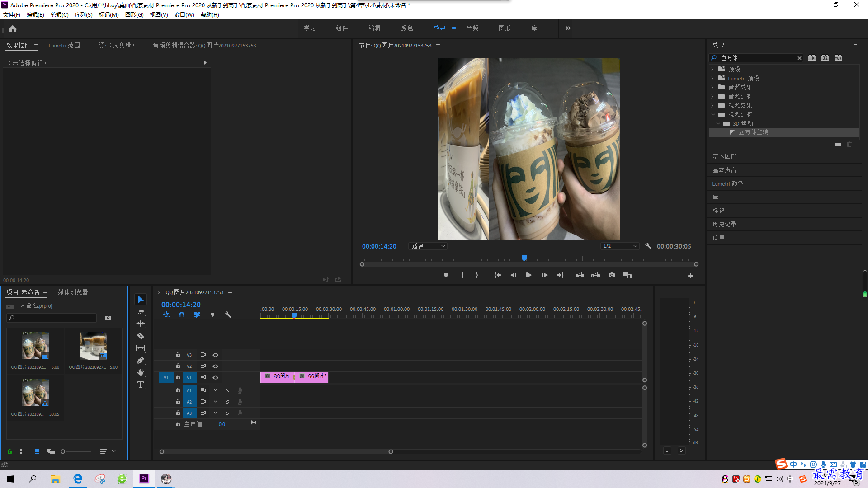Select the 立方体旋转 transition
The image size is (868, 488).
click(x=784, y=132)
